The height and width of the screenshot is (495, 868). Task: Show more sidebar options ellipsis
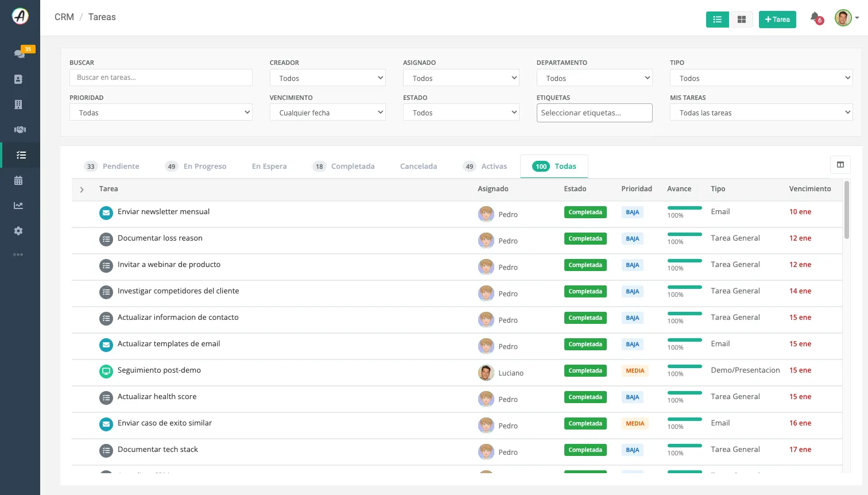click(x=18, y=254)
